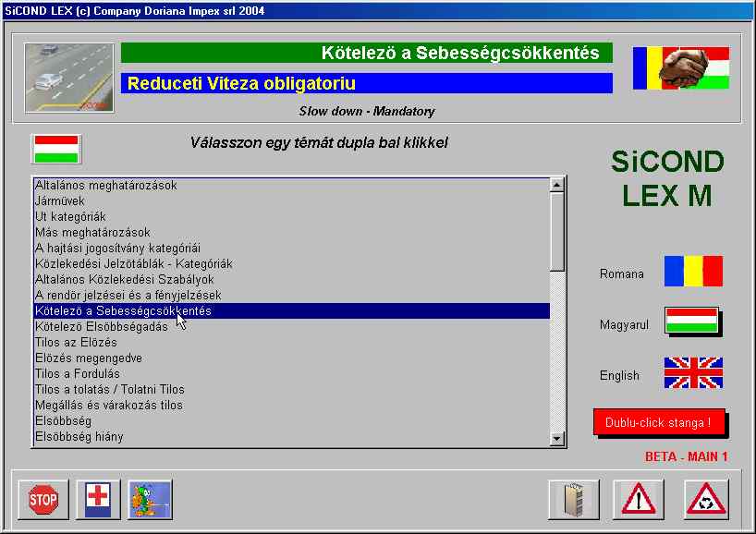Screen dimensions: 756x534
Task: Select 'Jármüvek' topic in the list
Action: tap(292, 201)
